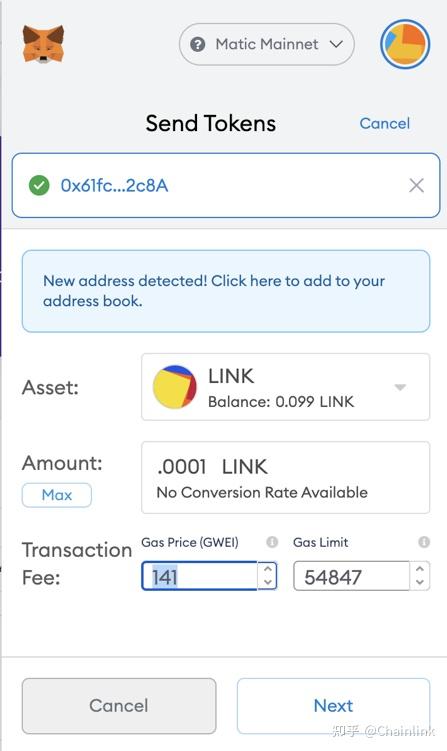Click the MetaMask fox logo

pos(43,44)
